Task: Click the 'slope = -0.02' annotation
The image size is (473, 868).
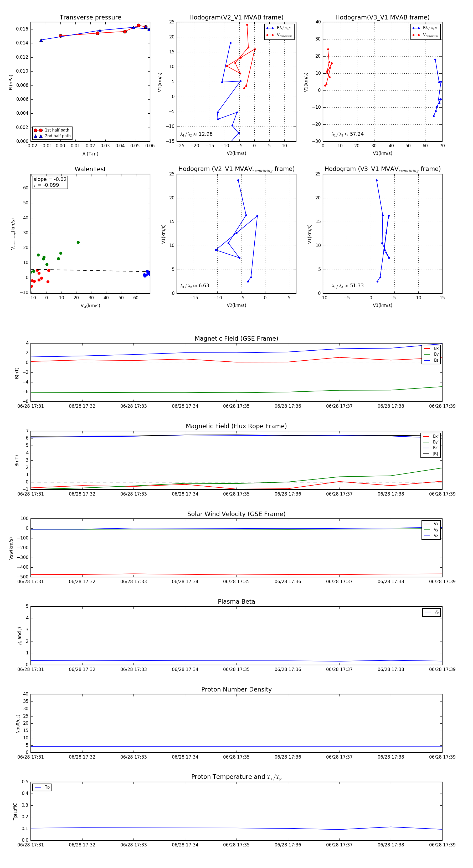Action: 50,179
